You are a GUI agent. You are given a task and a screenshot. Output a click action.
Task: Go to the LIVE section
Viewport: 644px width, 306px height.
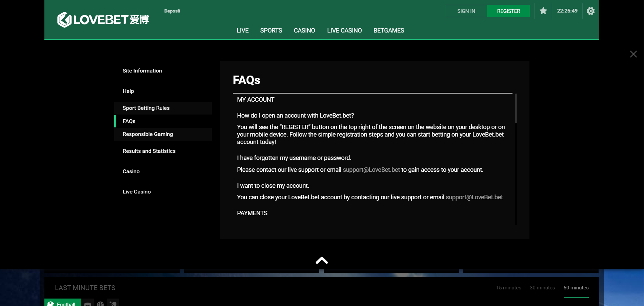[243, 30]
